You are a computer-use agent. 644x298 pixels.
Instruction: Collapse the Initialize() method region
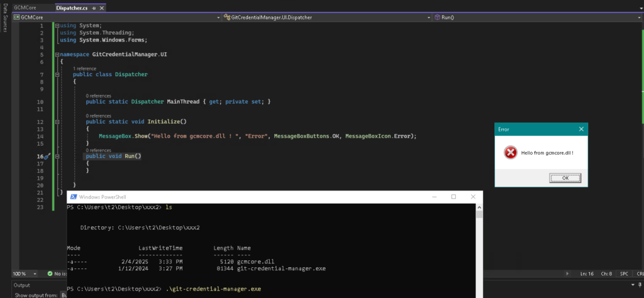(x=57, y=121)
